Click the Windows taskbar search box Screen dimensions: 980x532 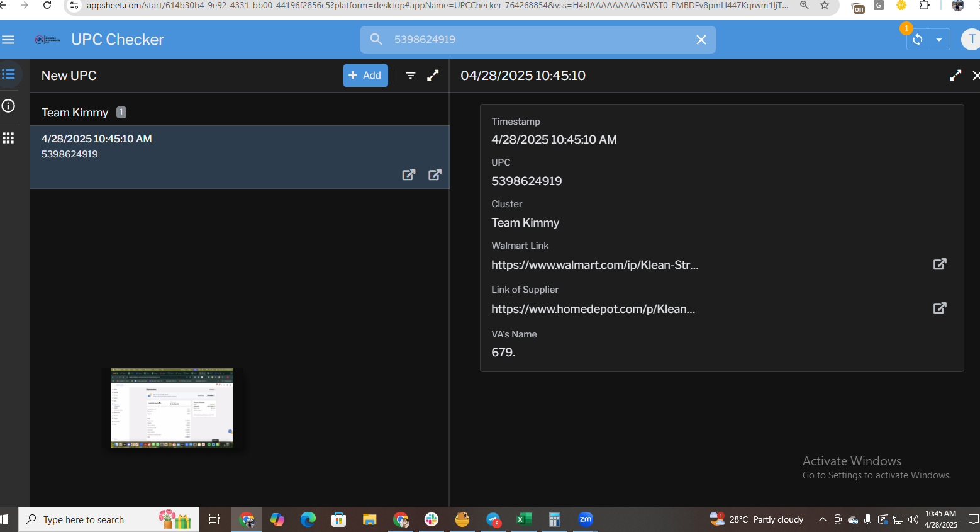(109, 519)
